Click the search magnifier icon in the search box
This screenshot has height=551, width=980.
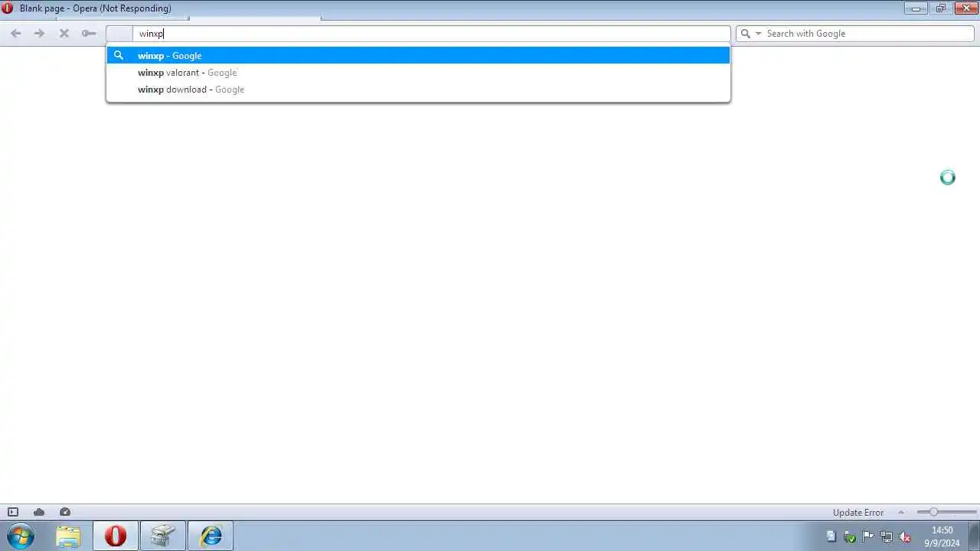pos(745,34)
